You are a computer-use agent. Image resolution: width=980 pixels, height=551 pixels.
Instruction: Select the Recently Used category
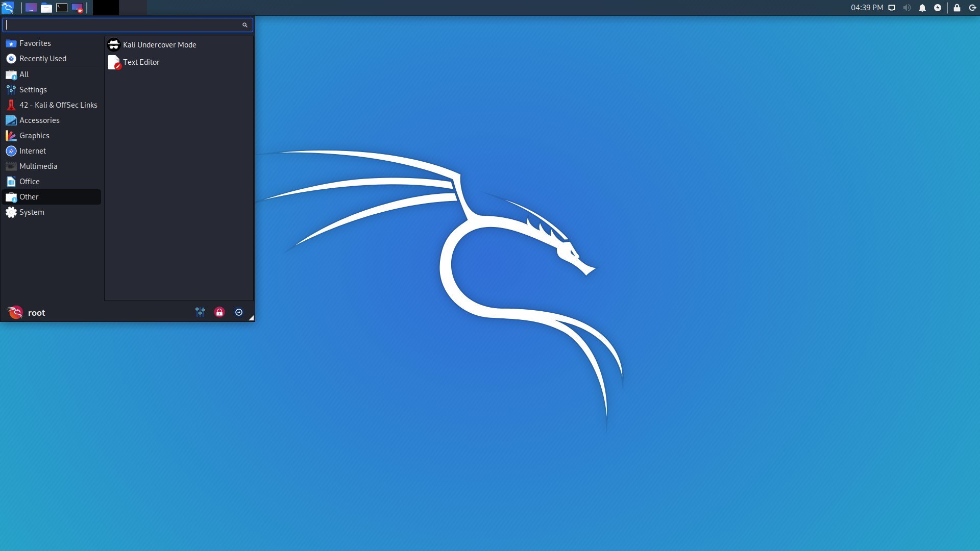click(x=52, y=59)
